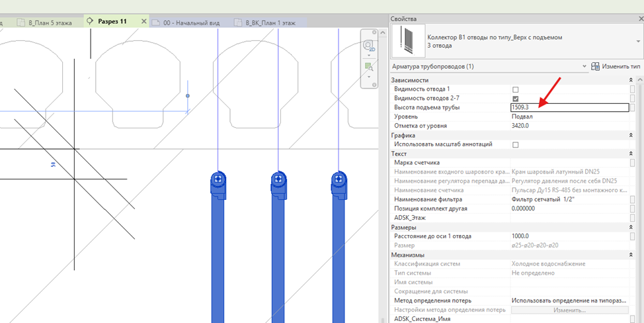Click associate parameter button for ADSK_Этаж
This screenshot has height=323, width=644.
[x=633, y=218]
